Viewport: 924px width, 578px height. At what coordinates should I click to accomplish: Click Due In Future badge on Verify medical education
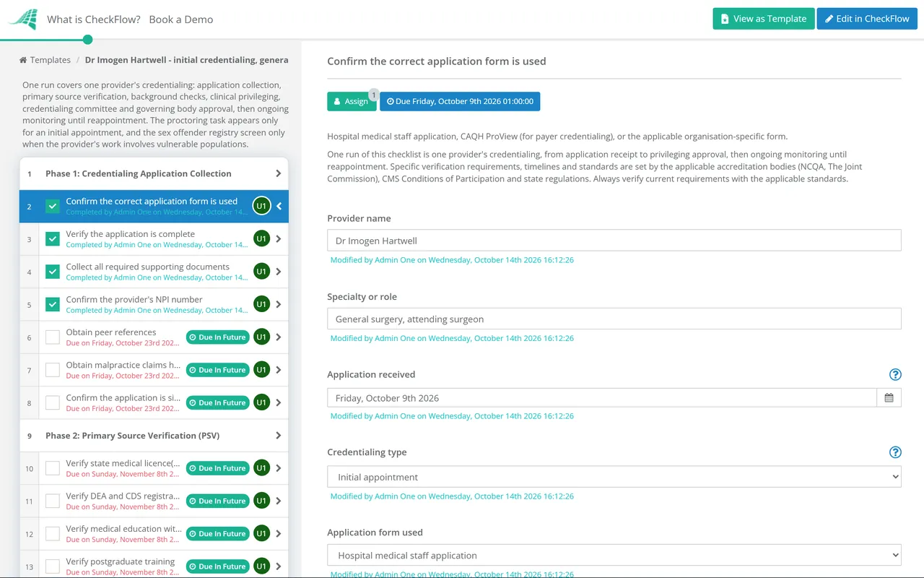point(217,534)
